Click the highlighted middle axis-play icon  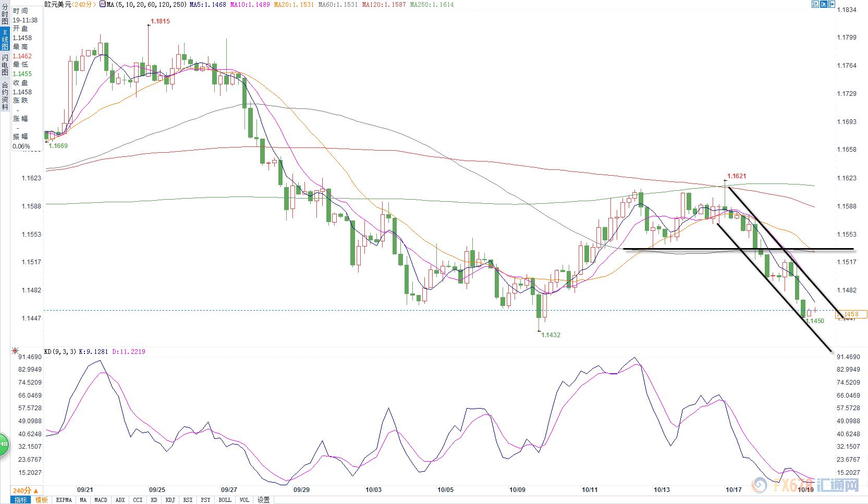point(824,4)
